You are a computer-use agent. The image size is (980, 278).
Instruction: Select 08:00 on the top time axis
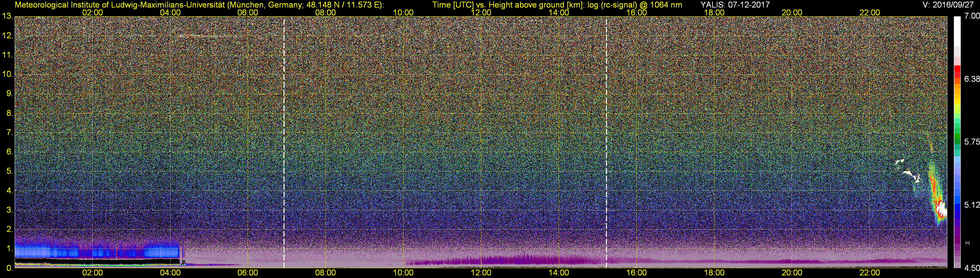(x=326, y=12)
